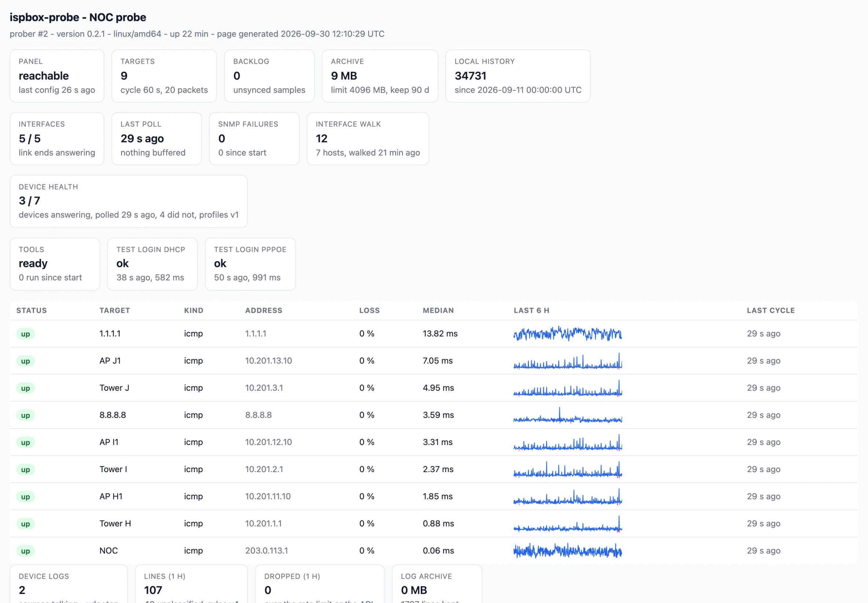868x603 pixels.
Task: Open the TEST LOGIN DHCP ok card
Action: point(152,264)
